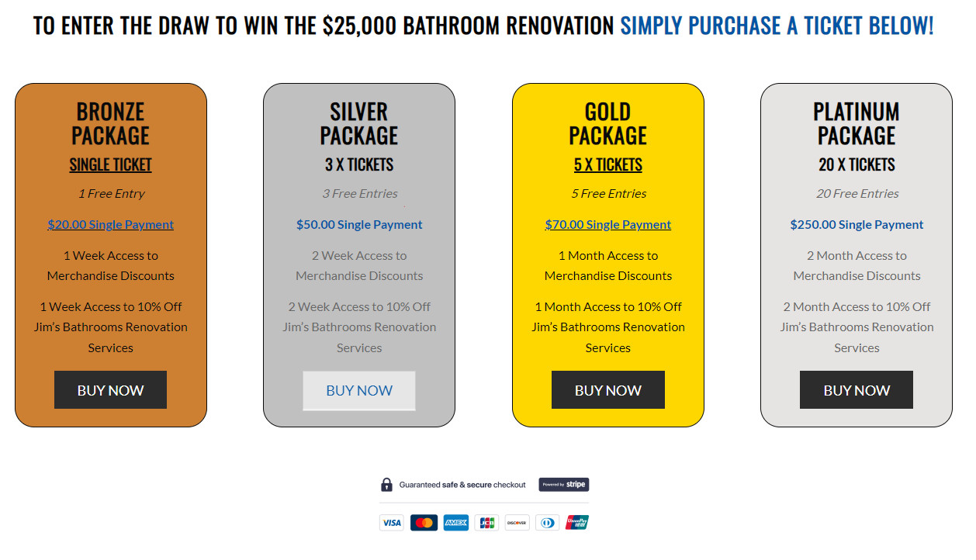
Task: Click the Visa card icon
Action: (392, 523)
